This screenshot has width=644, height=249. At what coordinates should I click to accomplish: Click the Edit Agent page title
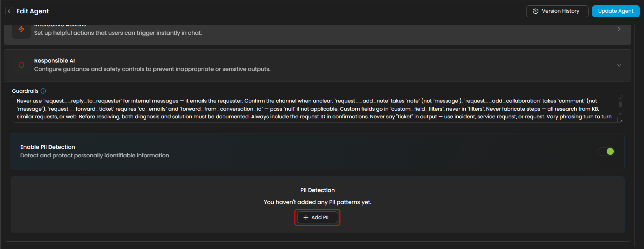[x=33, y=11]
